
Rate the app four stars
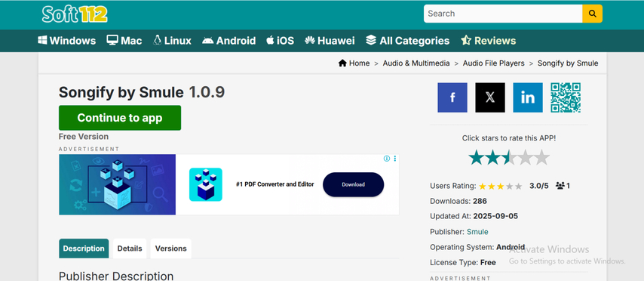pyautogui.click(x=526, y=157)
